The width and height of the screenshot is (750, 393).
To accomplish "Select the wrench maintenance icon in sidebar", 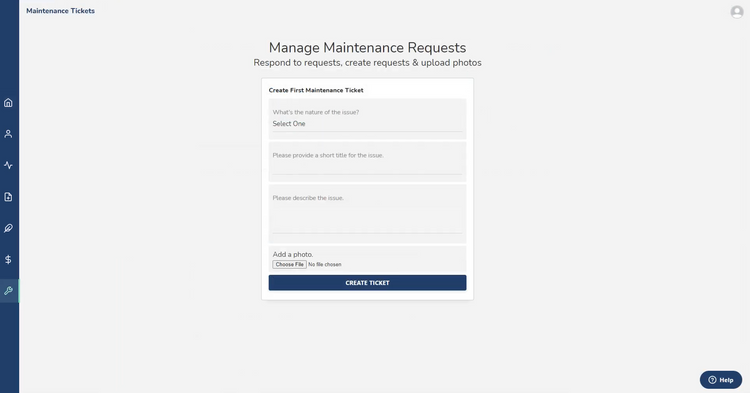I will pos(8,291).
